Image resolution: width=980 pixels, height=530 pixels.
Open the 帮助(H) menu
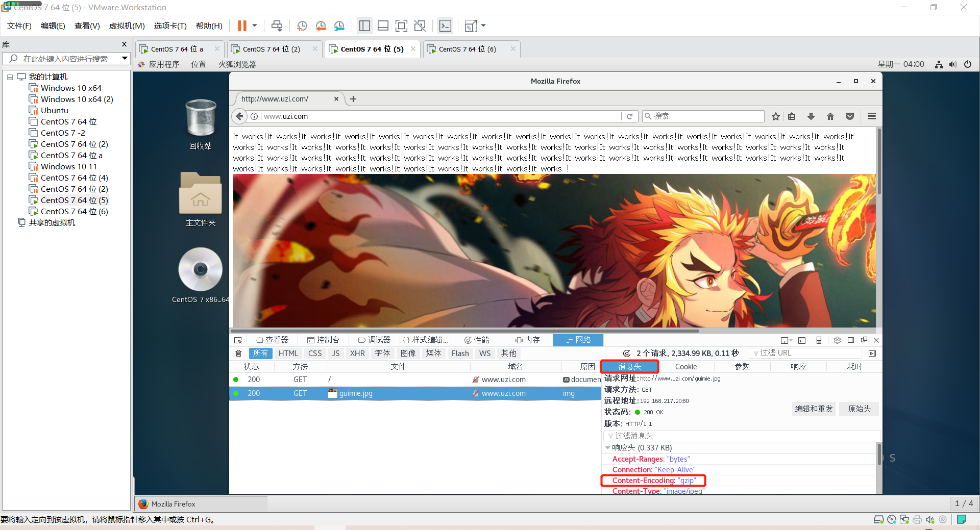click(x=209, y=26)
